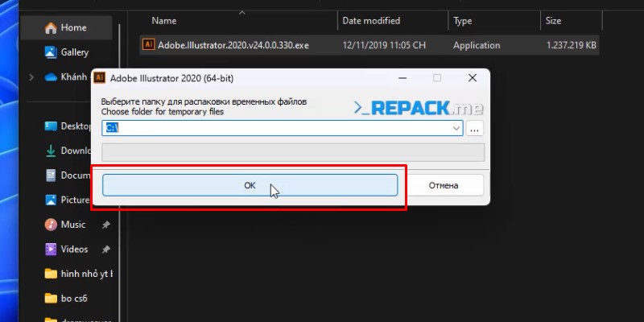Click OK to start unpacking
Image resolution: width=644 pixels, height=322 pixels.
point(250,185)
